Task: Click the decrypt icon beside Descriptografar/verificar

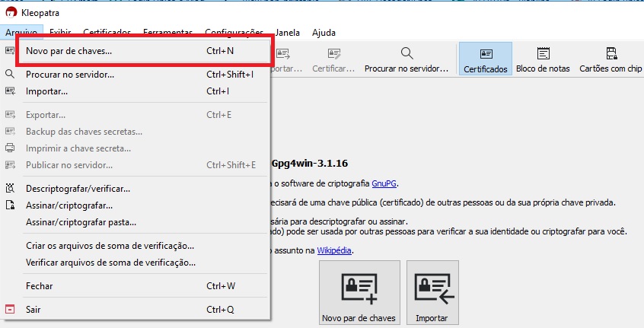Action: click(10, 189)
